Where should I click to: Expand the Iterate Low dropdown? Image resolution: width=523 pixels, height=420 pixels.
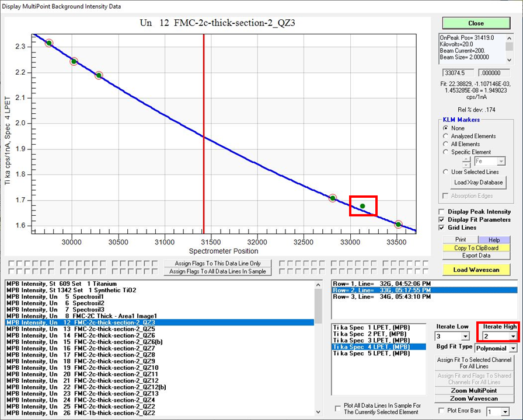pos(465,337)
